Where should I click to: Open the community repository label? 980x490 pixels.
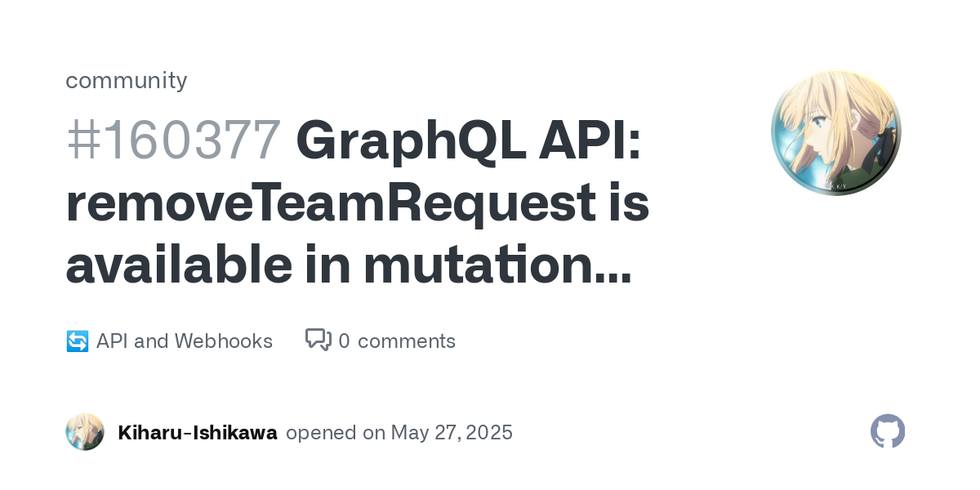[127, 80]
